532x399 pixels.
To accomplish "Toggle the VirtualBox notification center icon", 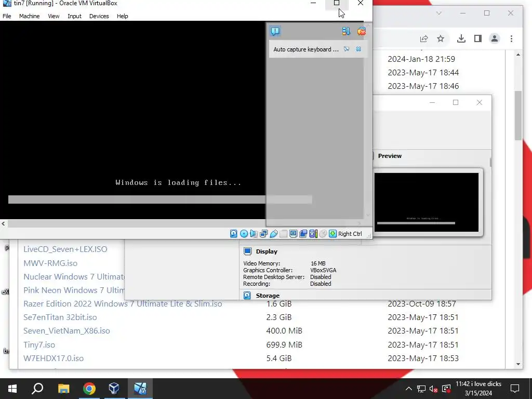I will coord(275,31).
